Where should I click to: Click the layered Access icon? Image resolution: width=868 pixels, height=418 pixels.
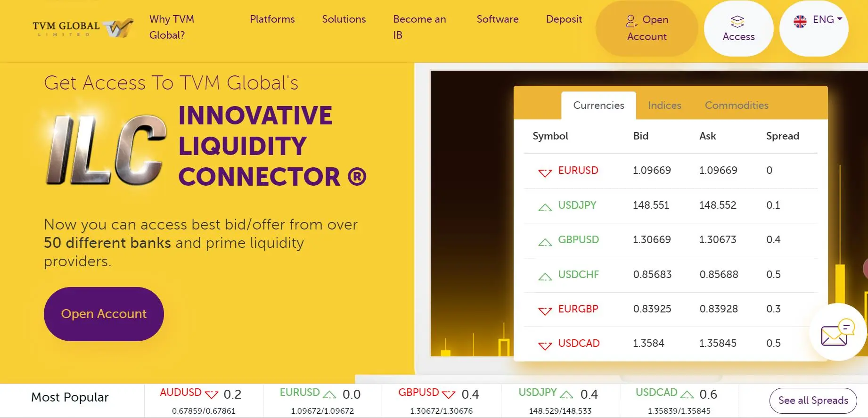point(737,21)
